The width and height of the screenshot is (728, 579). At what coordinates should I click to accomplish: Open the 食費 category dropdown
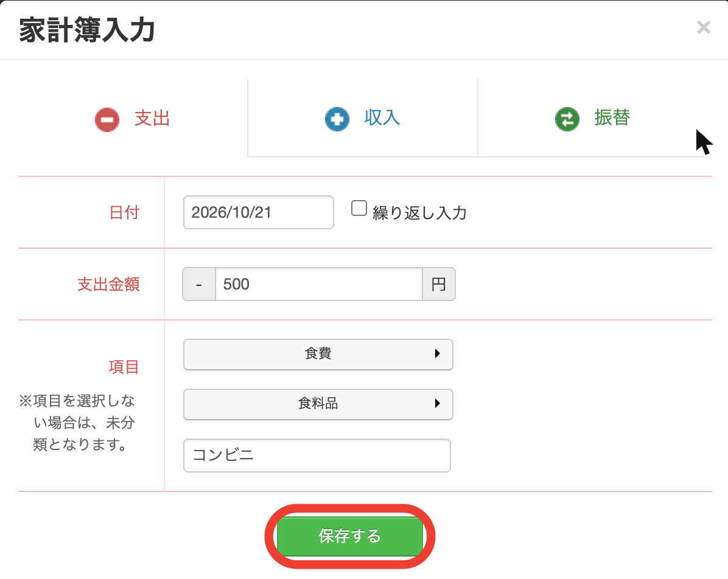click(x=318, y=355)
